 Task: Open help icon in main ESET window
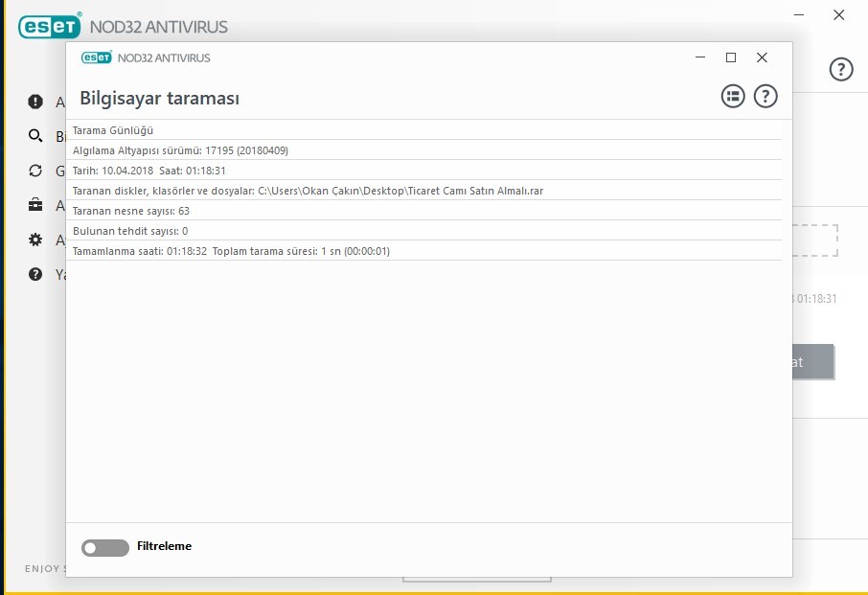(841, 69)
